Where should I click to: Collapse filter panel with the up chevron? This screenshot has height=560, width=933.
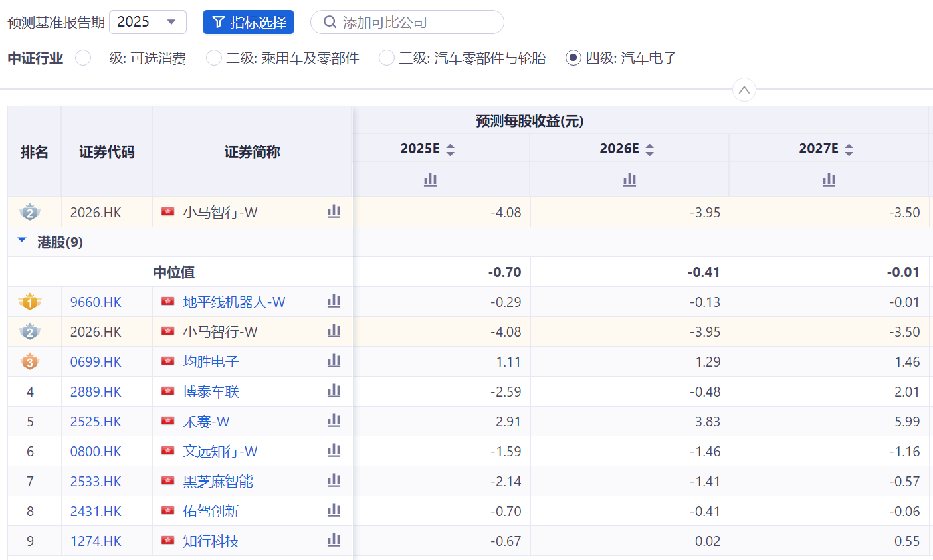pyautogui.click(x=744, y=90)
